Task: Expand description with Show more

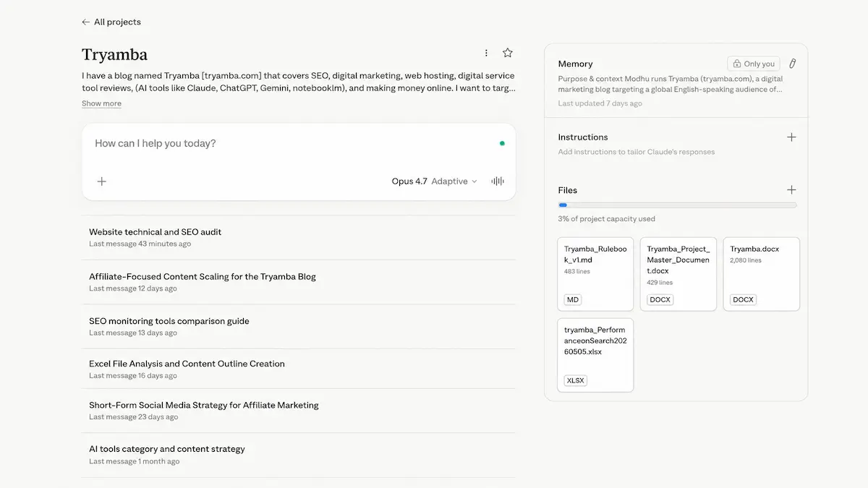Action: (x=101, y=103)
